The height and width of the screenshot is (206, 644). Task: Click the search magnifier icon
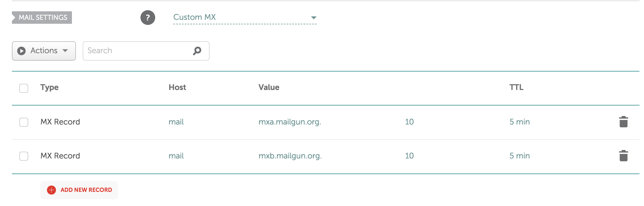tap(197, 51)
